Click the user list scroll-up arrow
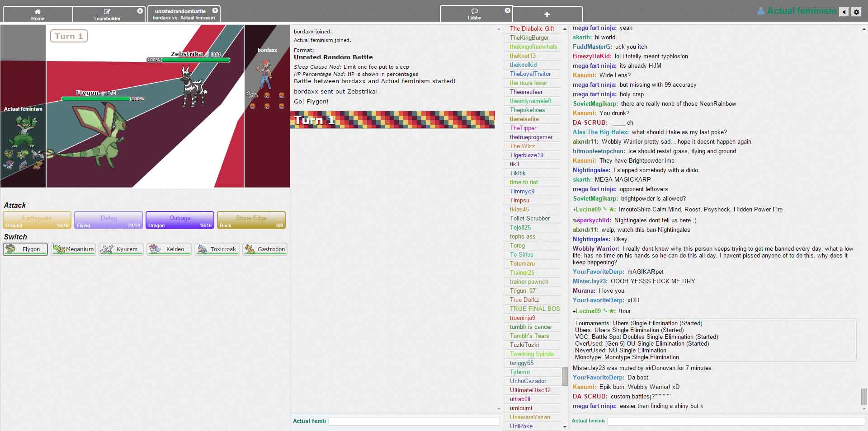Viewport: 868px width, 431px height. [x=565, y=29]
